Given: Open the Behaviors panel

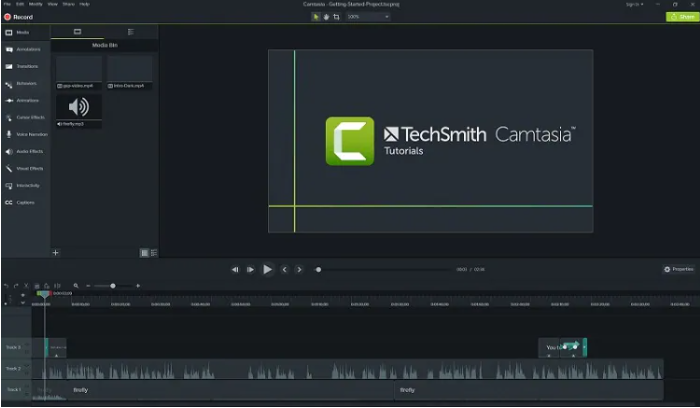Looking at the screenshot, I should (x=25, y=83).
